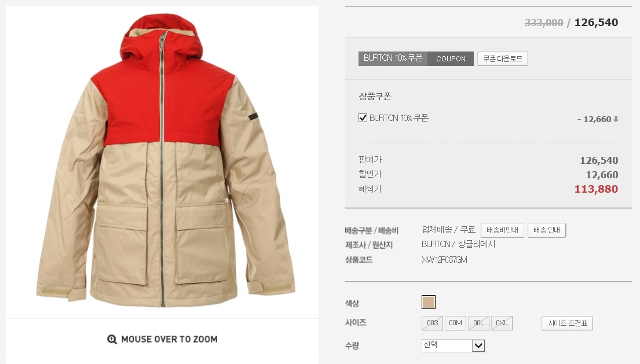Click the product code XW12F037GM
The height and width of the screenshot is (364, 640).
click(444, 260)
